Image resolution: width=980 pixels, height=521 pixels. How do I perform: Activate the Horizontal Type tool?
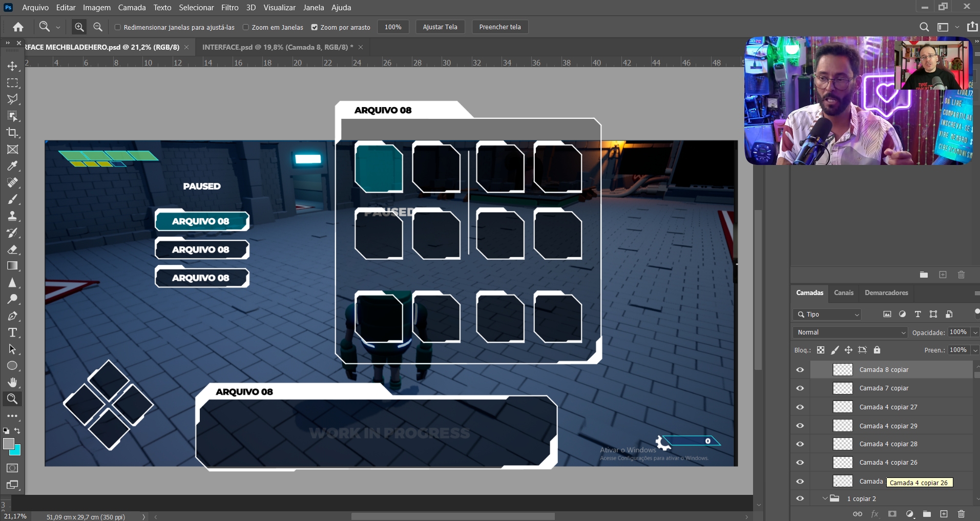coord(12,332)
